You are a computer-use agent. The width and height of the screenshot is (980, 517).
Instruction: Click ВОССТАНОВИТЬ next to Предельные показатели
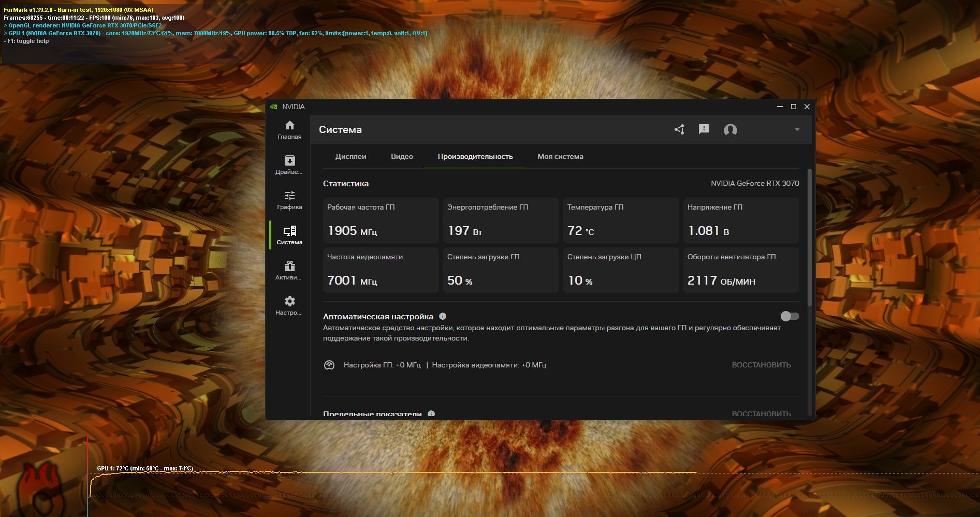761,413
